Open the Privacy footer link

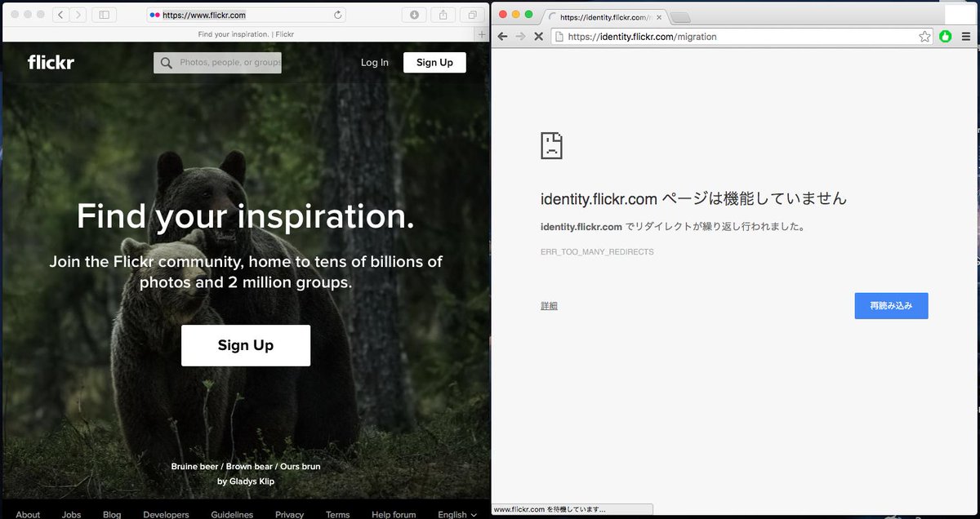(x=289, y=514)
